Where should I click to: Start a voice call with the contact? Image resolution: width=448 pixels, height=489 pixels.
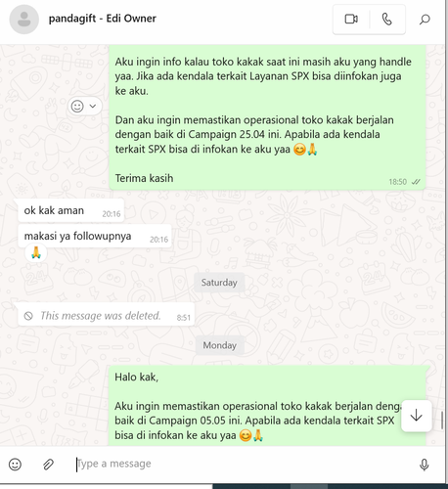[387, 20]
